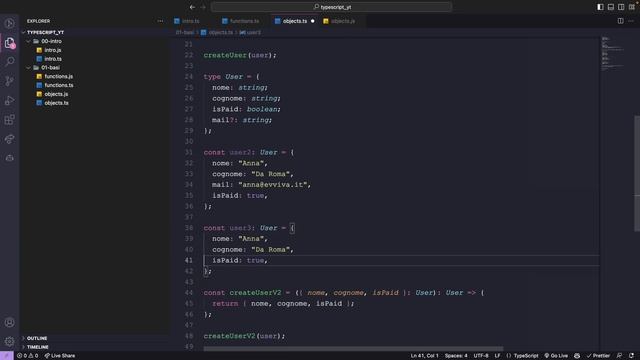Click the EXPLORER panel title
Screen dimensions: 640x360
click(x=38, y=21)
